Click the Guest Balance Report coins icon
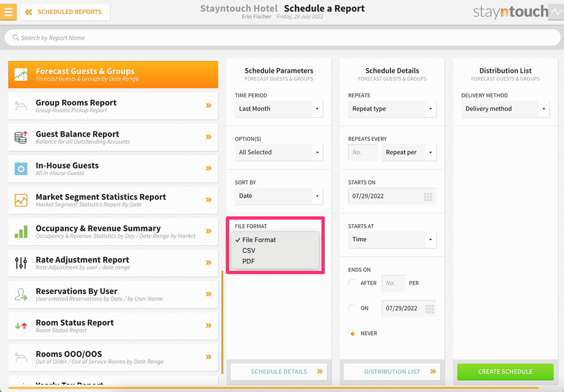 [21, 137]
